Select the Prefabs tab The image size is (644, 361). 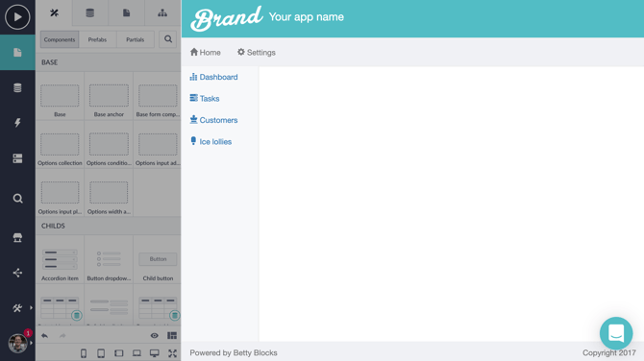[x=97, y=39]
